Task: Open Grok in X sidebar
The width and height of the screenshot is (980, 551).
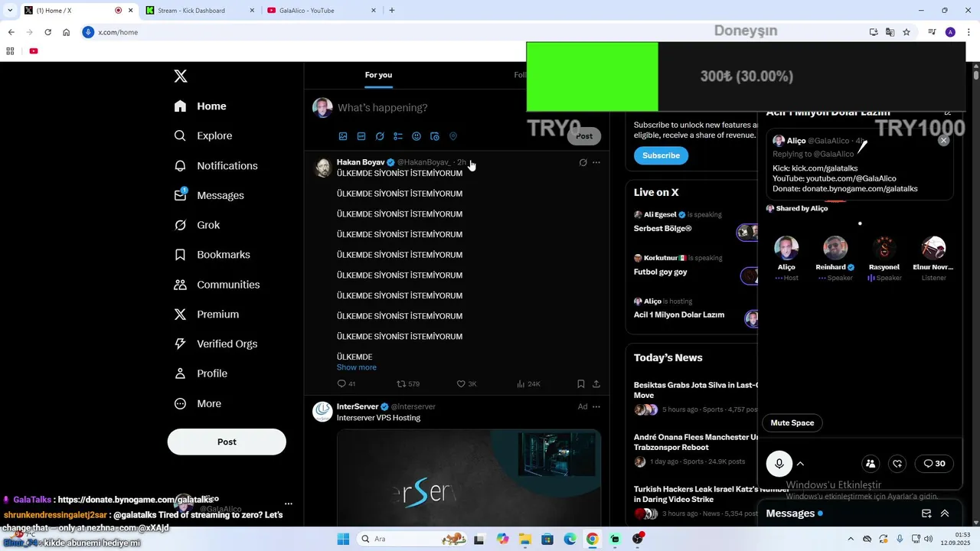Action: click(x=197, y=225)
